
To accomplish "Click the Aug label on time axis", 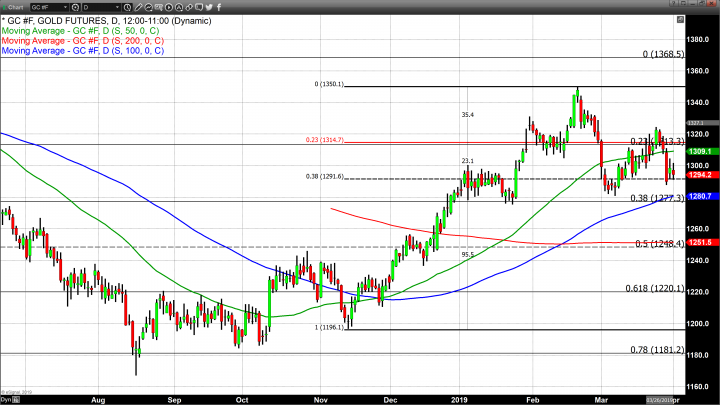I will 98,400.
